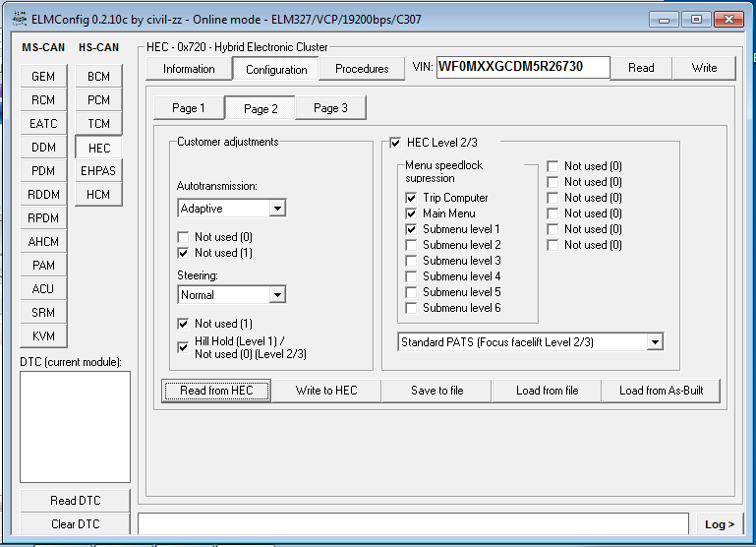Screen dimensions: 756x547
Task: Select the EHPAS module button
Action: point(98,171)
